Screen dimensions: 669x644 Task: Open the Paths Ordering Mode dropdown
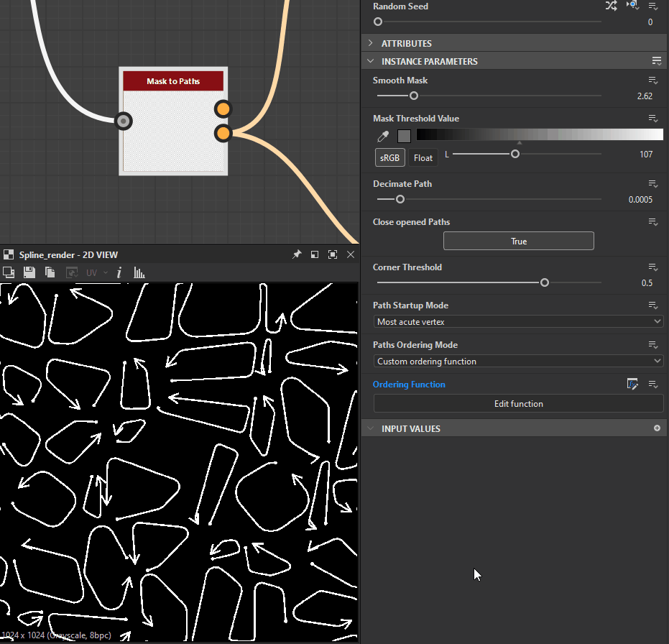coord(518,361)
